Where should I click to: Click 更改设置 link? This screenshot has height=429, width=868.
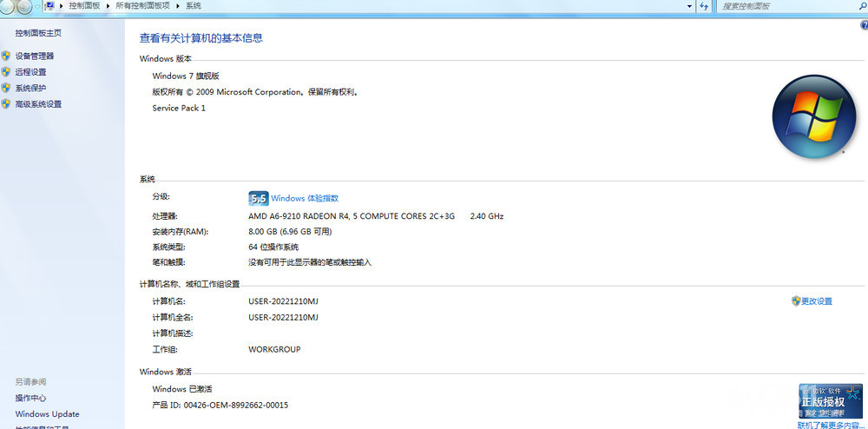817,301
